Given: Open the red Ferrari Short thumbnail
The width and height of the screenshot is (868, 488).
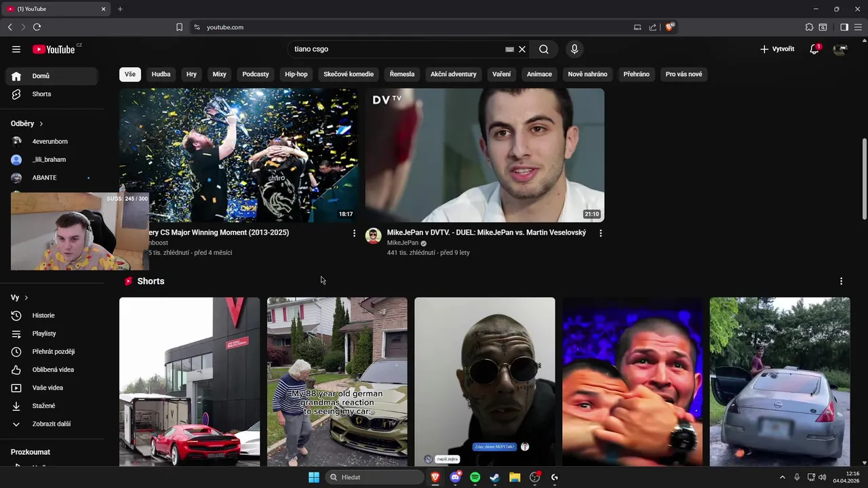Looking at the screenshot, I should click(189, 382).
